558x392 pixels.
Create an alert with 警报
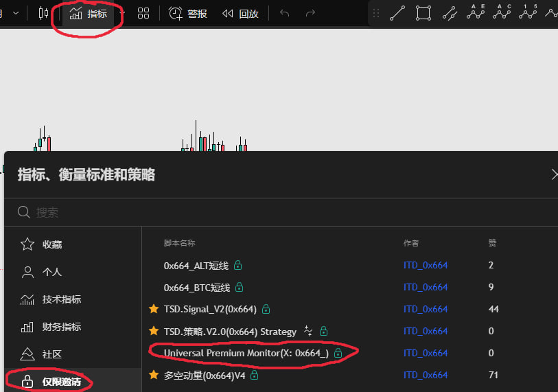point(187,14)
